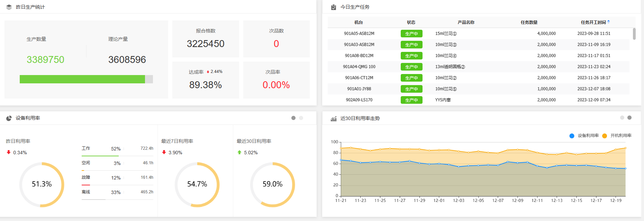Click the red down arrow next to 达成率

point(208,72)
